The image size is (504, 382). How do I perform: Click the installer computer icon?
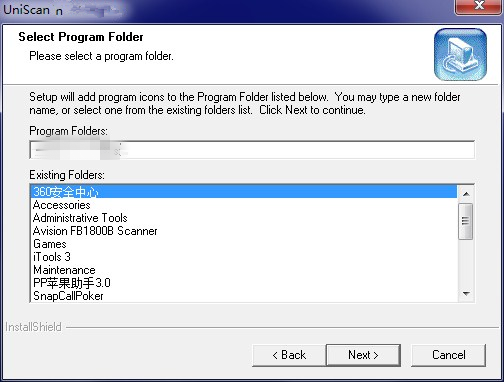tap(460, 54)
